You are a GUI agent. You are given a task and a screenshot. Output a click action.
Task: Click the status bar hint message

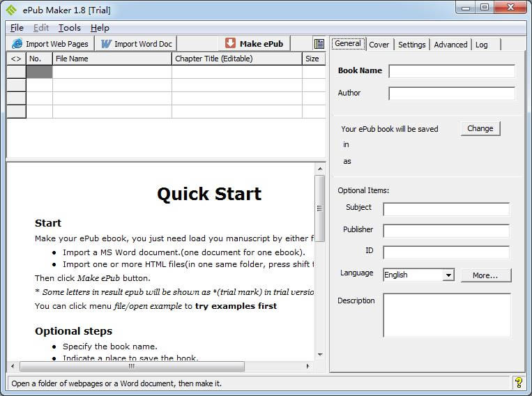coord(116,383)
